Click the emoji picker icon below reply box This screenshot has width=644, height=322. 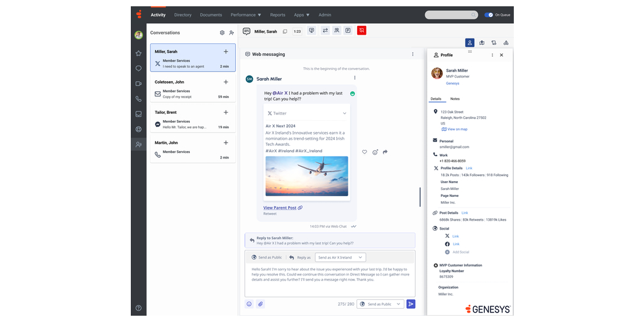(249, 304)
